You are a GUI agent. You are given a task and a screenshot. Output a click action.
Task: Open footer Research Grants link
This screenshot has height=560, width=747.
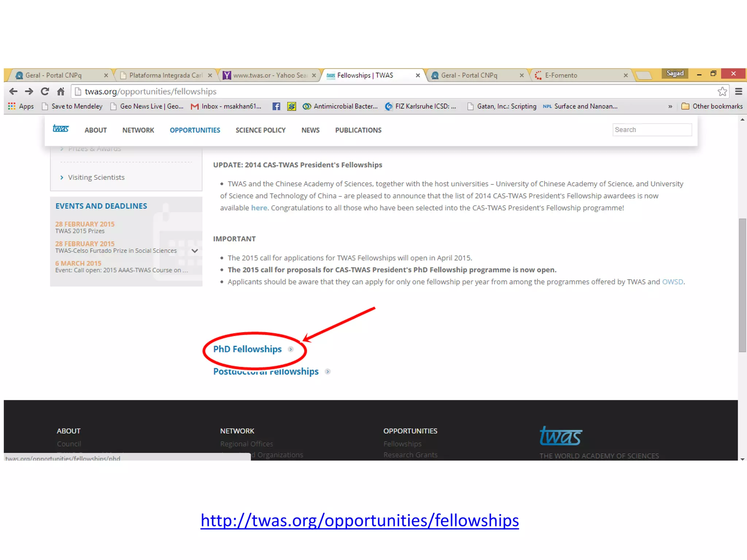click(x=410, y=455)
